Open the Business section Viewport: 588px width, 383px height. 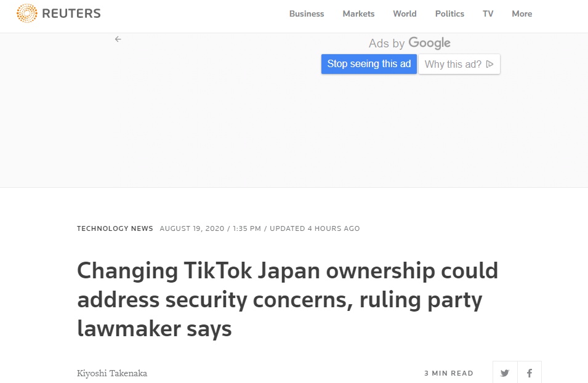pos(307,14)
